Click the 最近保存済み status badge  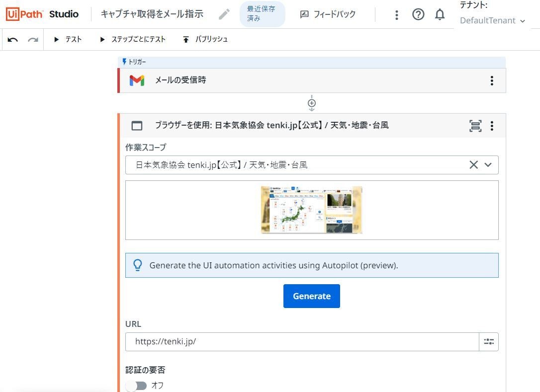[262, 14]
